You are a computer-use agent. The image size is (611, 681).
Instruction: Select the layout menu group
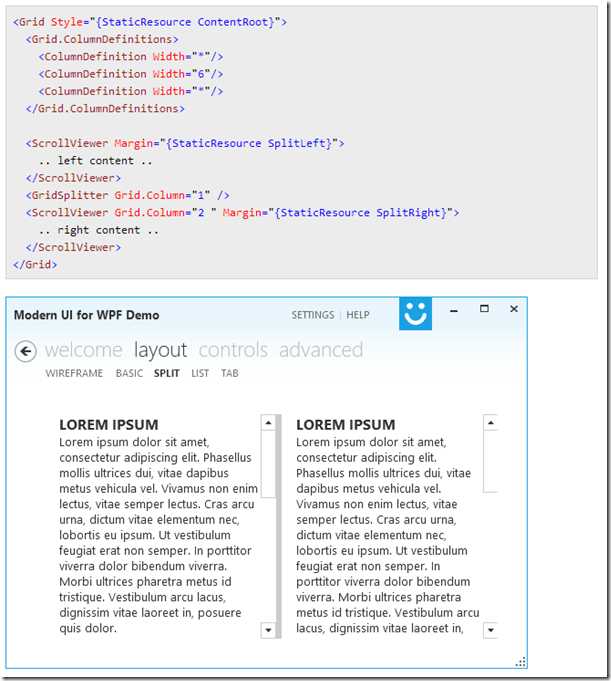[x=160, y=350]
